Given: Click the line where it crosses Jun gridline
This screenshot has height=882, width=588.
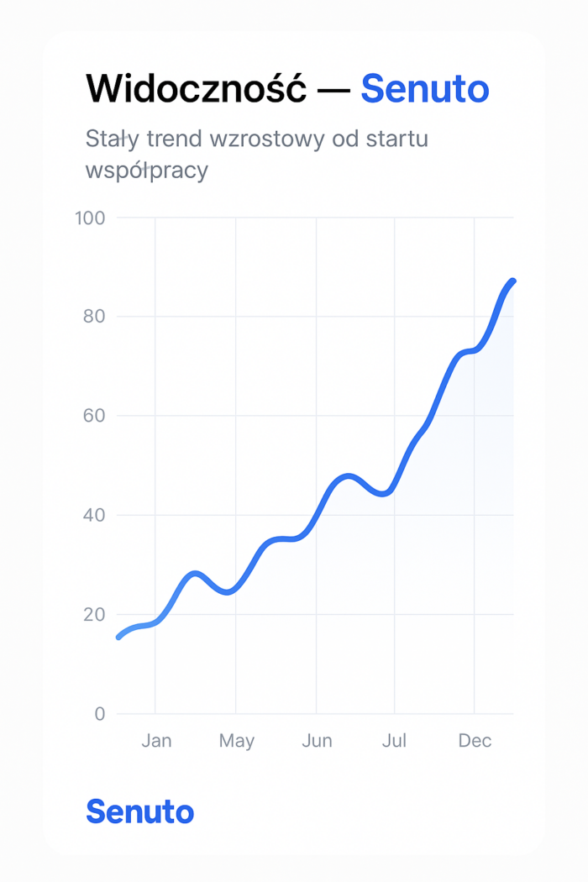Looking at the screenshot, I should (317, 517).
